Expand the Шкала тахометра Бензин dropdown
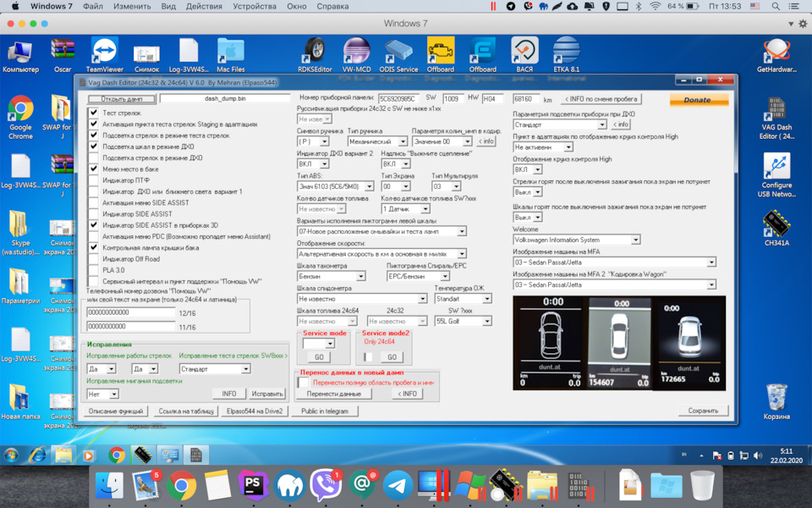 coord(332,276)
